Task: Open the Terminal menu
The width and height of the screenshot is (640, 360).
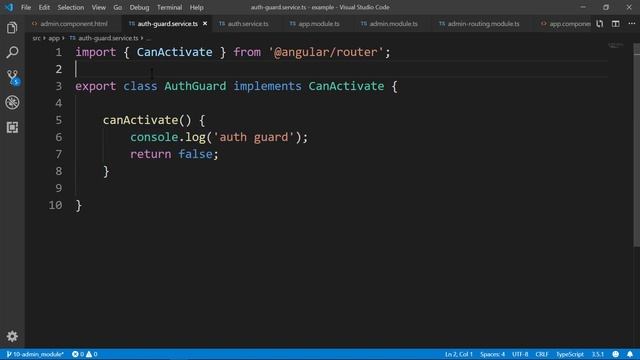Action: [169, 7]
